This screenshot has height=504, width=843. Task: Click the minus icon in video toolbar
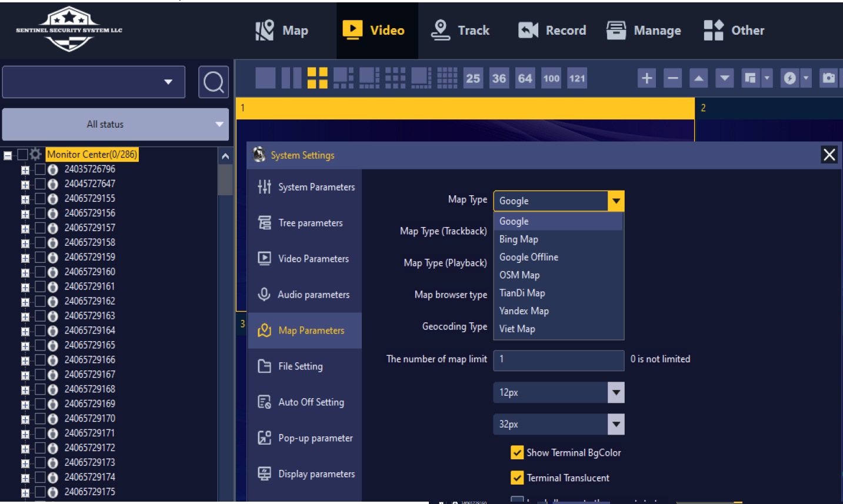click(x=673, y=78)
